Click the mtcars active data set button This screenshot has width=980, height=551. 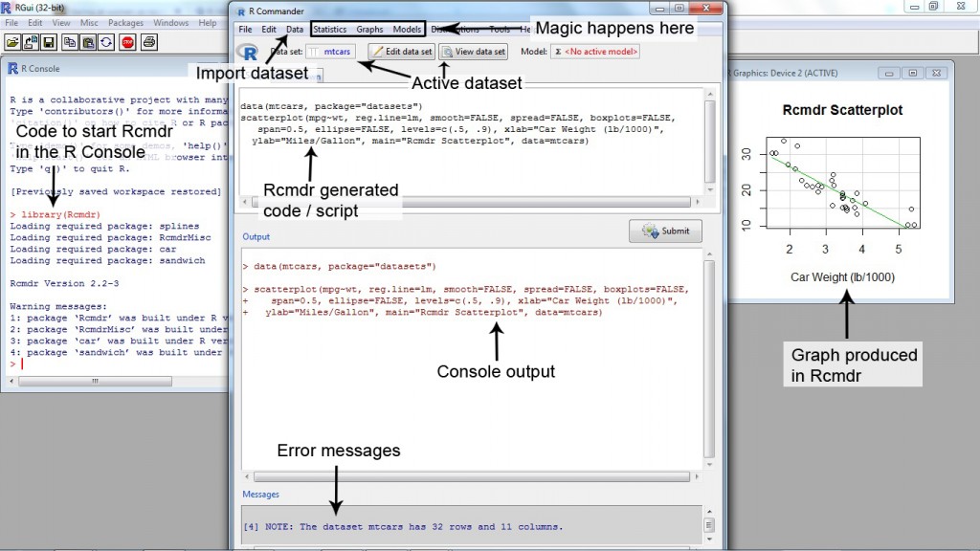(330, 52)
